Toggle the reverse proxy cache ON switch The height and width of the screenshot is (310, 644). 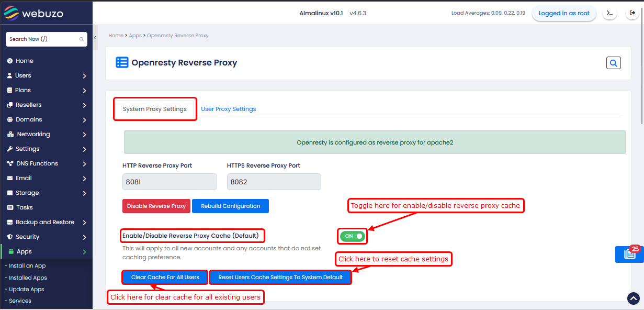352,236
